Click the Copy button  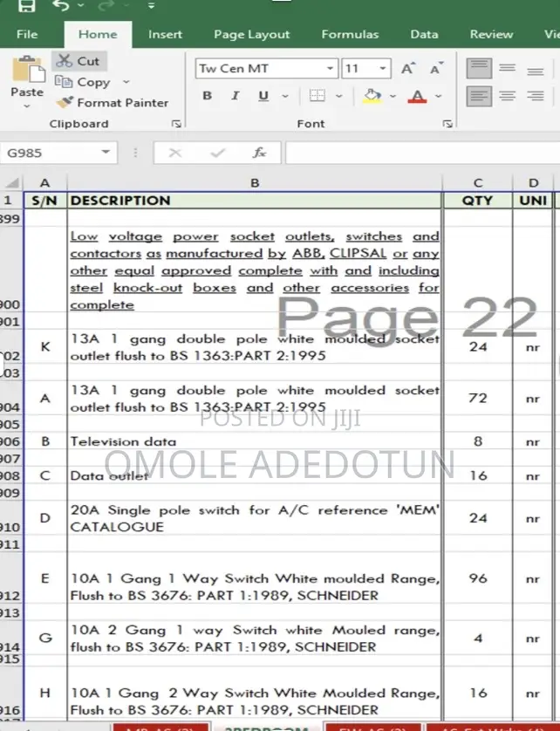click(83, 82)
